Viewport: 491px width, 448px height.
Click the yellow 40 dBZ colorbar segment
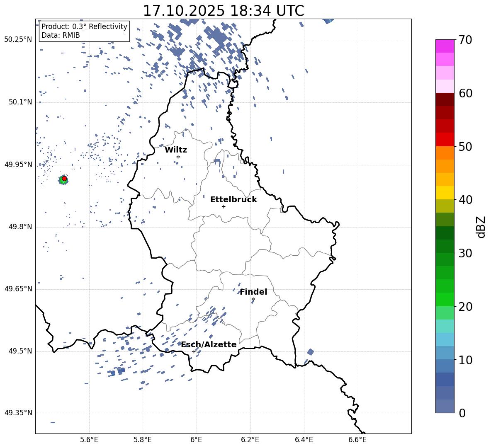pos(445,193)
